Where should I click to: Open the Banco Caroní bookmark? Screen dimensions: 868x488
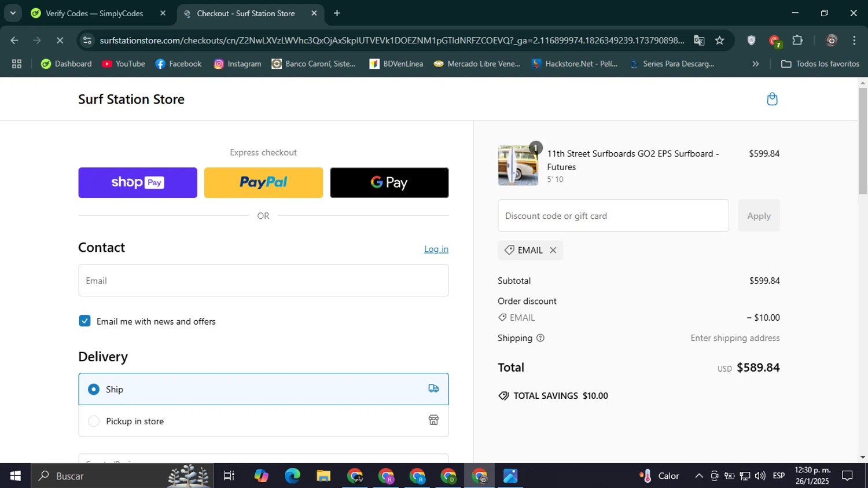pos(314,64)
